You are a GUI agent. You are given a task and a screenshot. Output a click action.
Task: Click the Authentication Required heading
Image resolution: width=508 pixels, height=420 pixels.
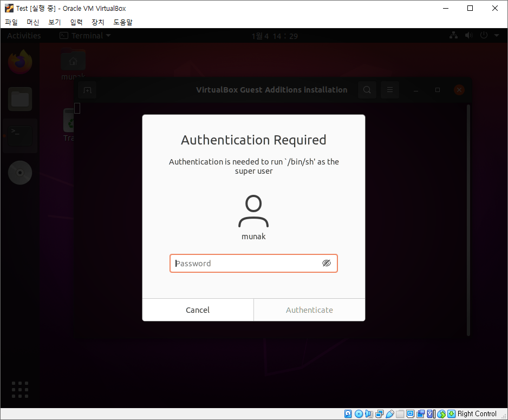253,140
